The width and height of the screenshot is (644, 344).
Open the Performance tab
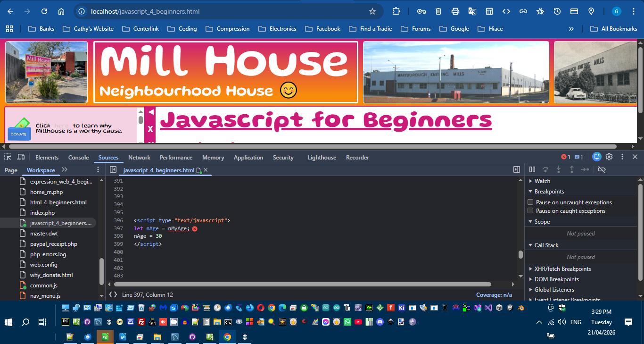(x=176, y=158)
